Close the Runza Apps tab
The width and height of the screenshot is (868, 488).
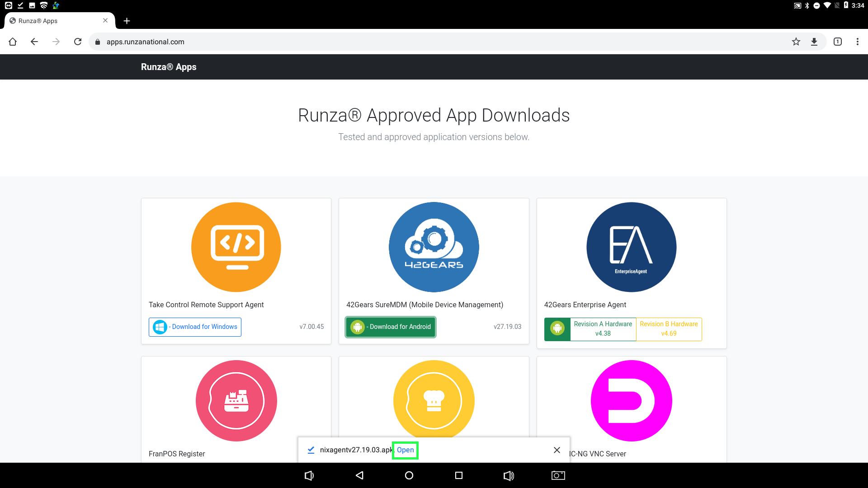[x=105, y=21]
